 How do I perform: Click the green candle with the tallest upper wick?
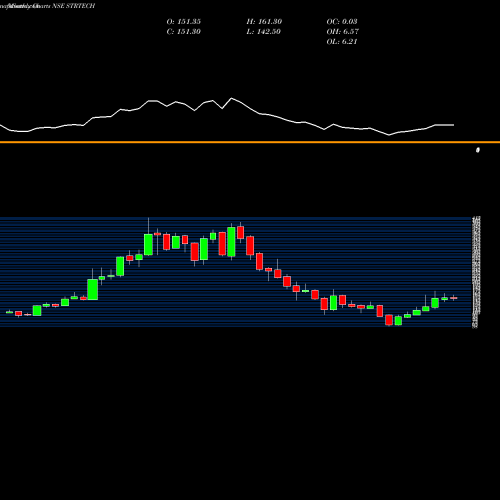(148, 244)
